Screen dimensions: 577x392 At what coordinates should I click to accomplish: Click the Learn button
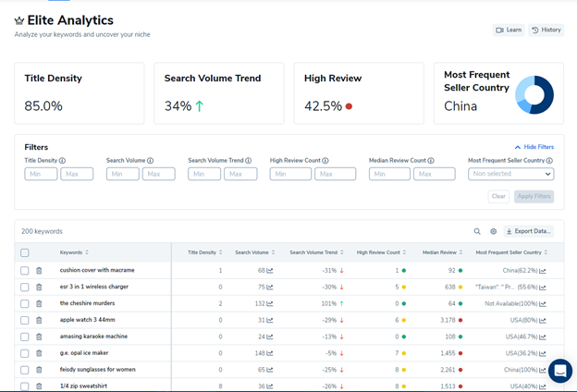pyautogui.click(x=509, y=30)
